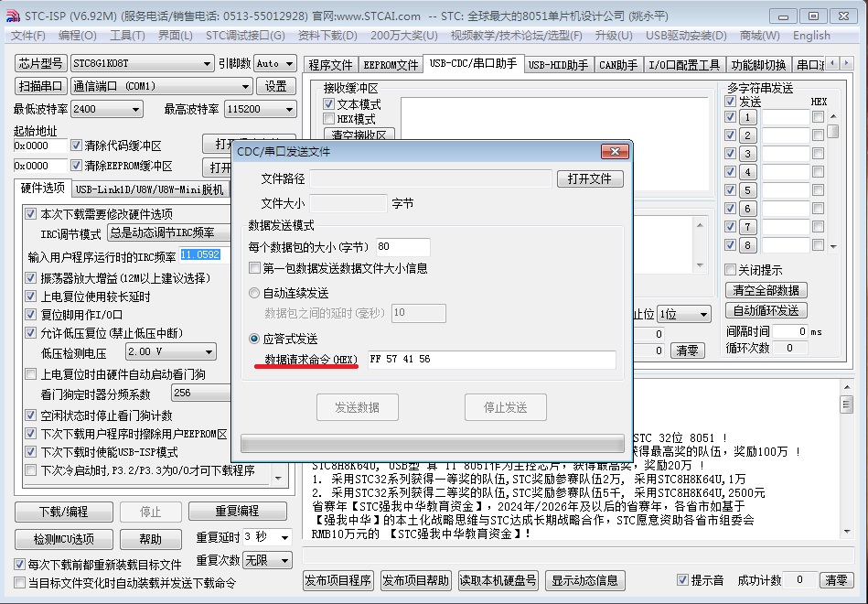This screenshot has width=868, height=604.
Task: Toggle 振荡器放大增益 checkbox
Action: pyautogui.click(x=31, y=278)
